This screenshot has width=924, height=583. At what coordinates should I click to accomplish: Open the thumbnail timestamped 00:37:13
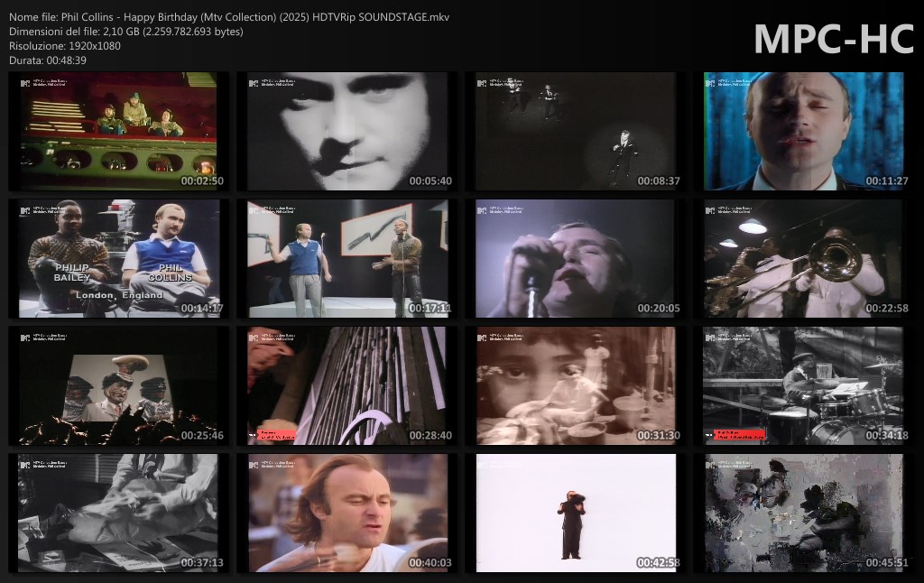(x=118, y=513)
